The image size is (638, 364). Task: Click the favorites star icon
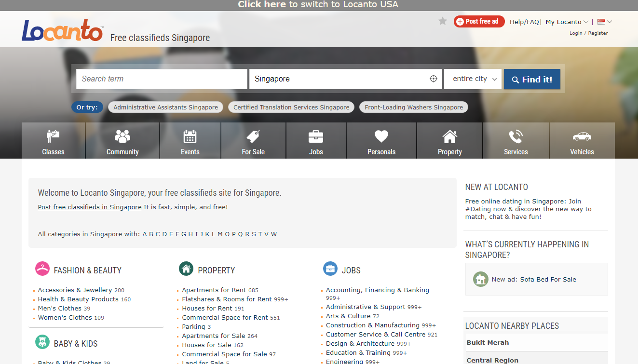click(x=443, y=21)
